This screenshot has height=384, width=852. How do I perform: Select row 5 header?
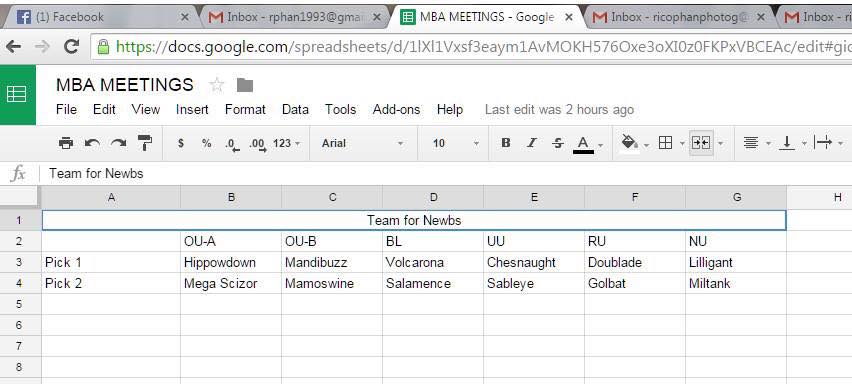20,304
